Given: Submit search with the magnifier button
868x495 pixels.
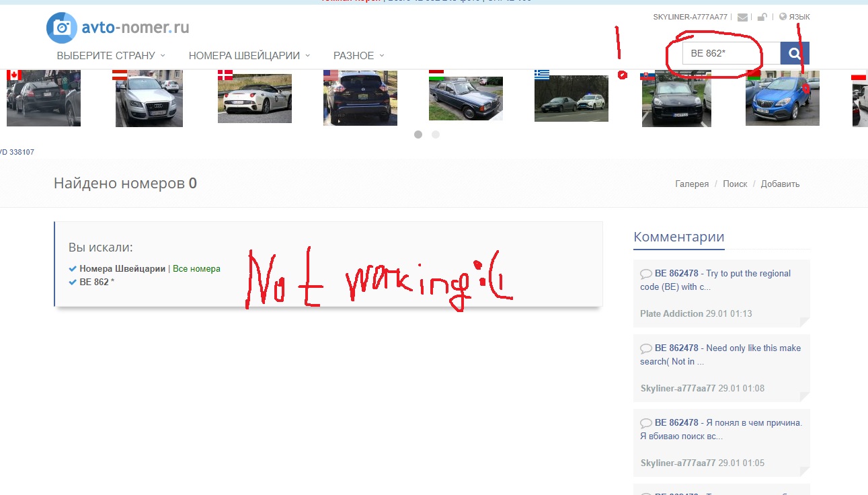Looking at the screenshot, I should tap(795, 53).
